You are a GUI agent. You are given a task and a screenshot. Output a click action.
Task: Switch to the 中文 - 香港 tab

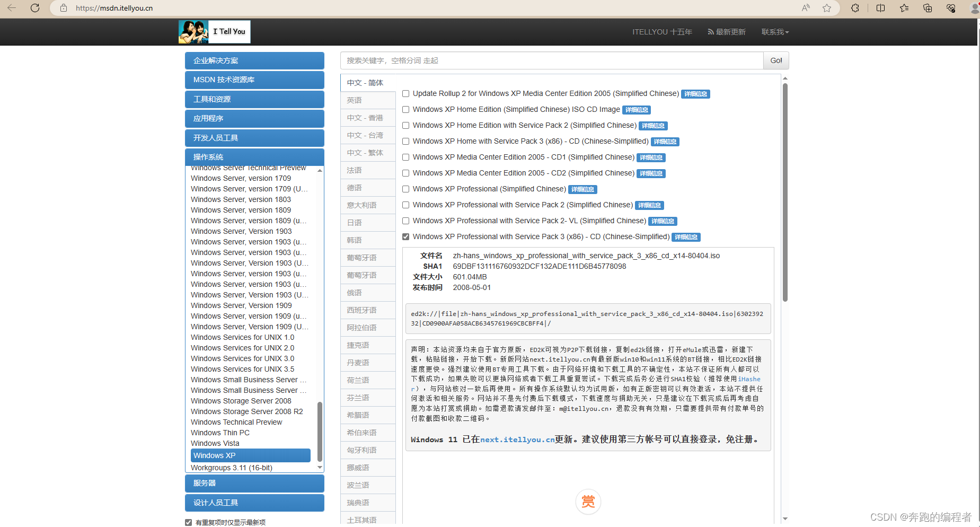368,118
